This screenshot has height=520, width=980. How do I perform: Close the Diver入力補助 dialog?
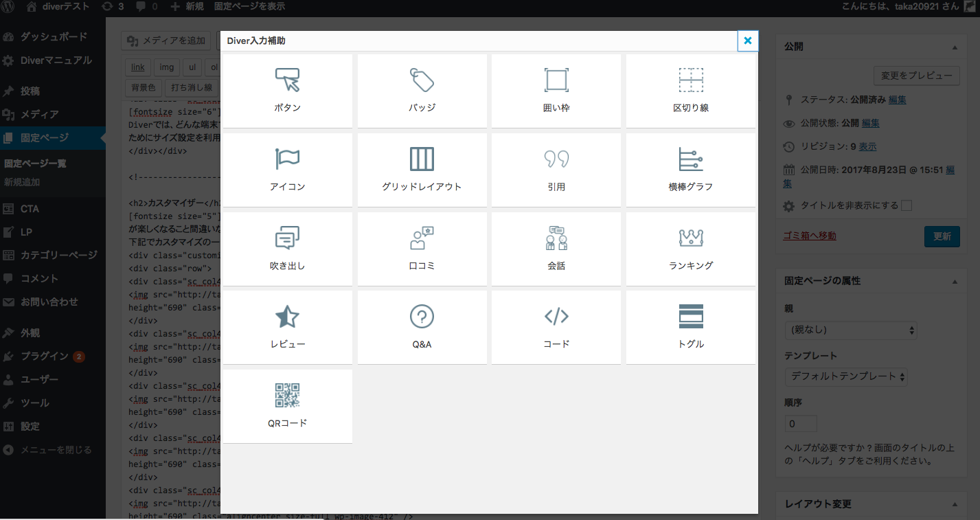[x=747, y=41]
